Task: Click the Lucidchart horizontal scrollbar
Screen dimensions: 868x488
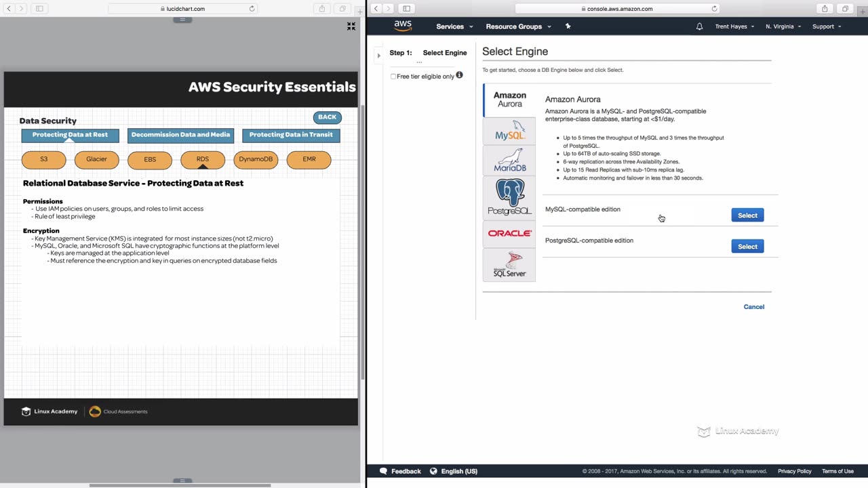Action: [x=180, y=485]
